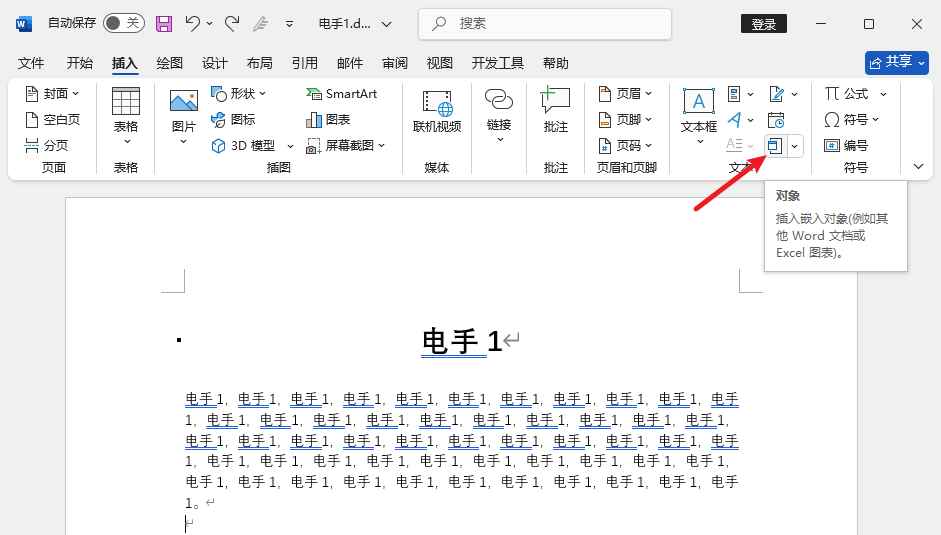Click the Undo arrow icon
Image resolution: width=941 pixels, height=535 pixels.
[x=193, y=23]
